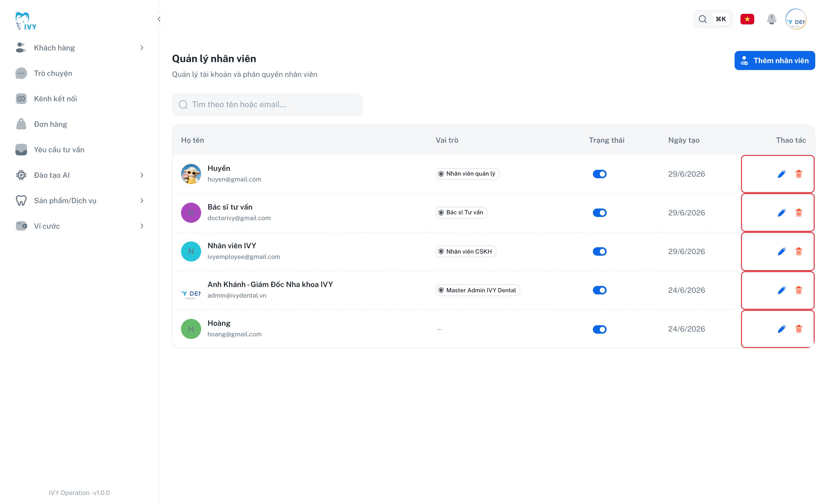Toggle Huyền's active status switch

click(x=600, y=174)
